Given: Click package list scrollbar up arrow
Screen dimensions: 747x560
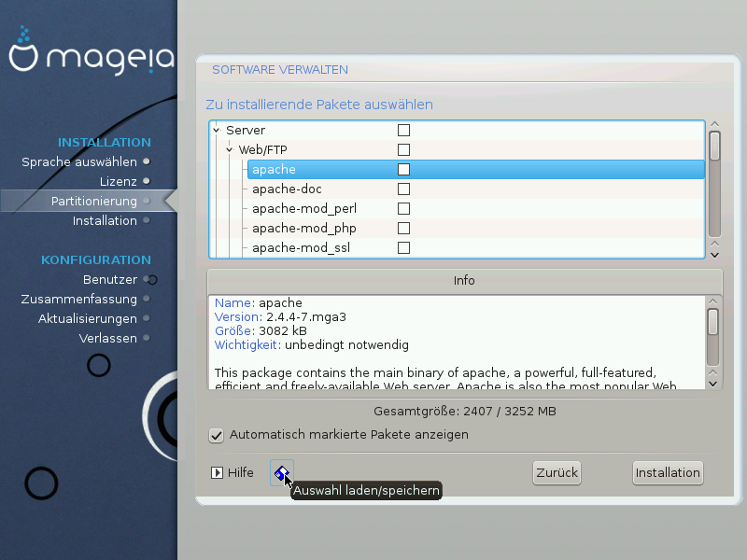Looking at the screenshot, I should tap(714, 124).
